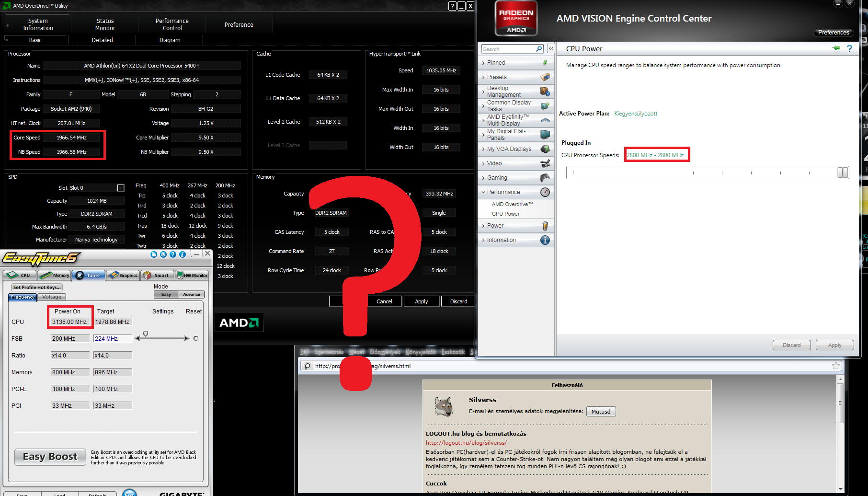Click the AMD OverDrive help '?' title button
868x496 pixels.
coord(453,6)
